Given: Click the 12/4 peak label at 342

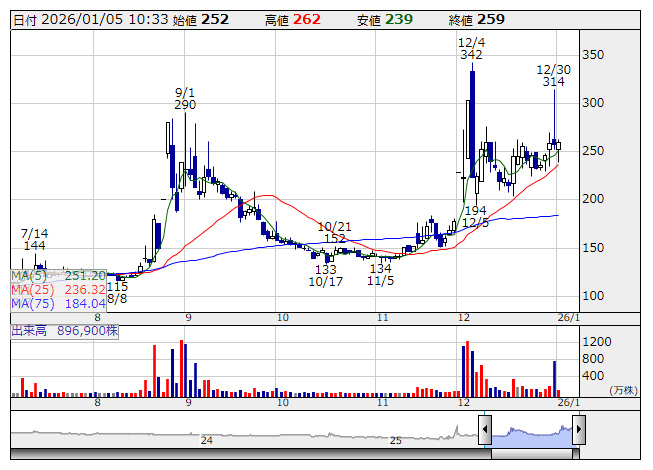Looking at the screenshot, I should (x=471, y=49).
